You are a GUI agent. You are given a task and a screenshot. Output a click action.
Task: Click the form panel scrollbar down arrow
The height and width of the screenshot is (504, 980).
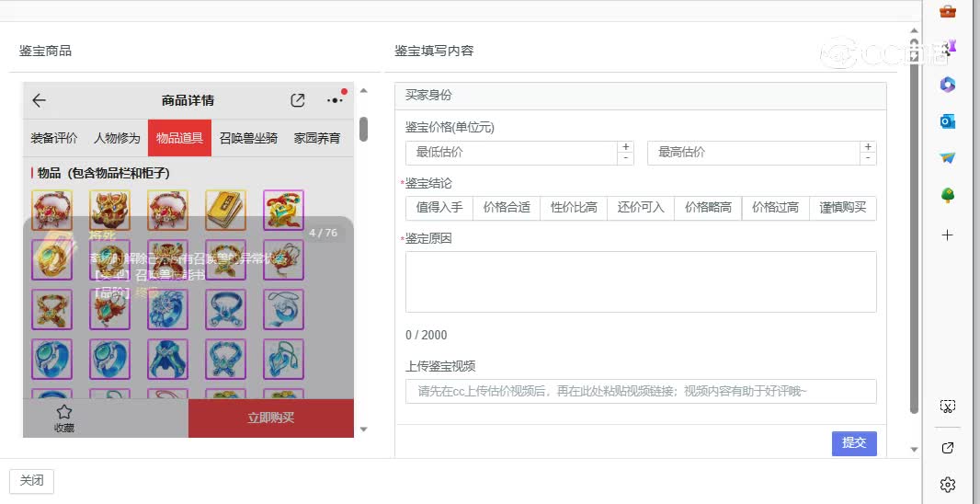point(914,450)
